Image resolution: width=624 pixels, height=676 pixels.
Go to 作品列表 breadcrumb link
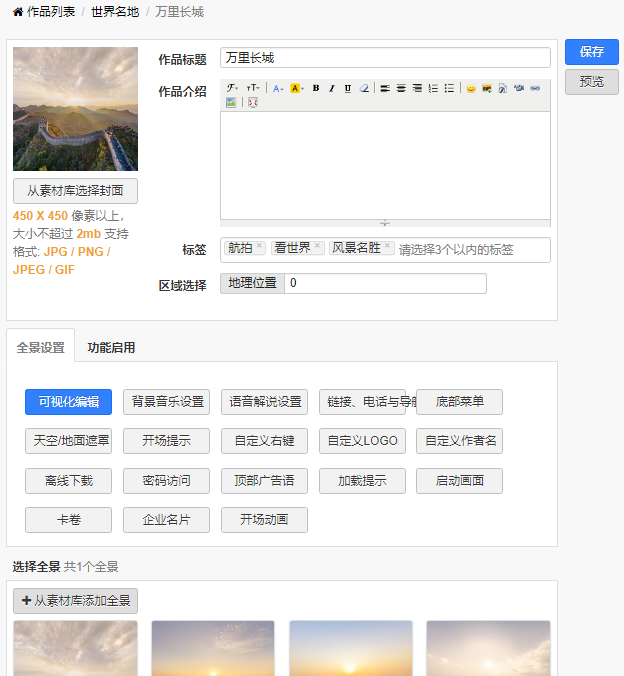[x=51, y=12]
